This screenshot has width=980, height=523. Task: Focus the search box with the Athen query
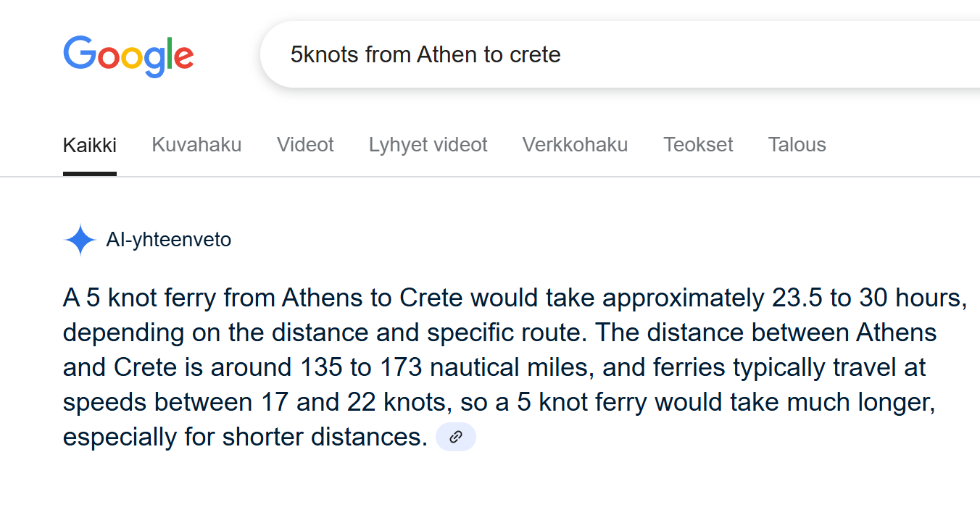point(620,54)
